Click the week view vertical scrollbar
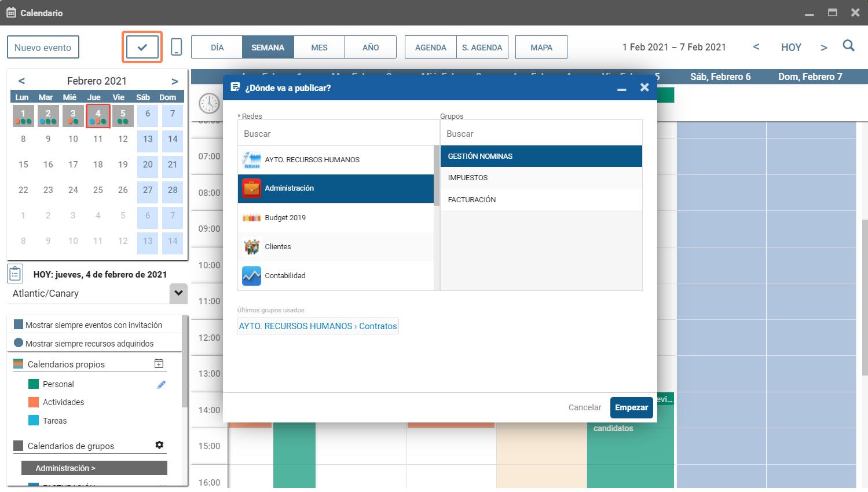Screen dimensions: 868x492 [865, 297]
